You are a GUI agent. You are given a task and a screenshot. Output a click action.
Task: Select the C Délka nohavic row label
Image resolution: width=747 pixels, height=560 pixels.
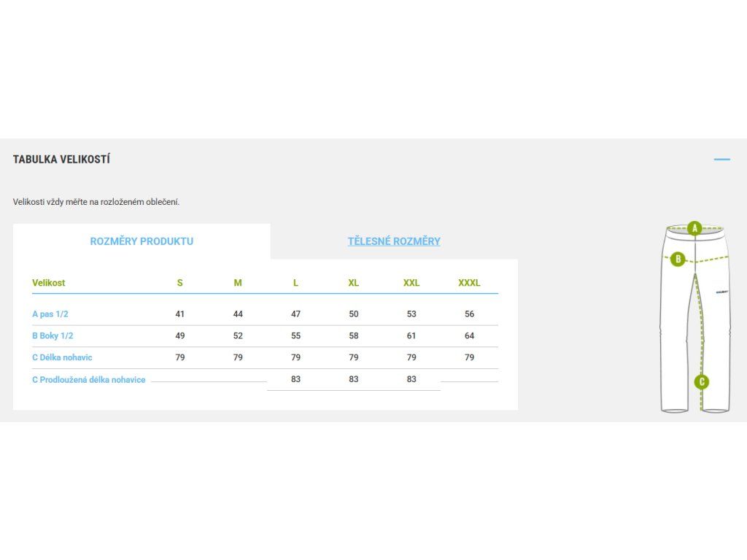tap(62, 357)
